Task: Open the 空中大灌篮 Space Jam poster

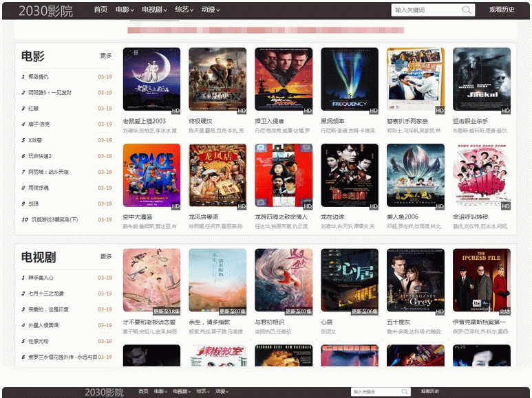Action: tap(151, 175)
